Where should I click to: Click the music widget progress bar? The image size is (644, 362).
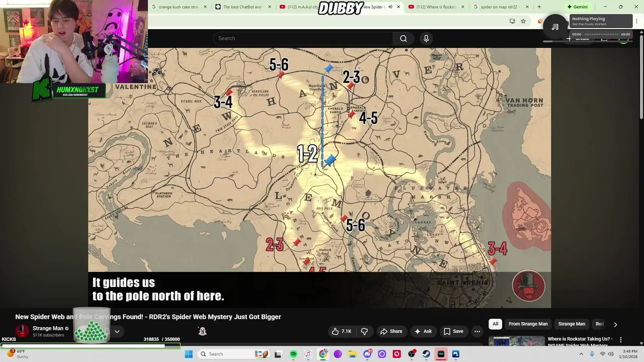[600, 34]
